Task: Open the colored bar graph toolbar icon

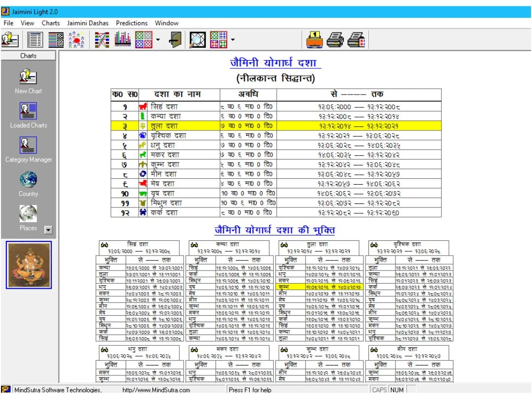Action: click(x=123, y=39)
